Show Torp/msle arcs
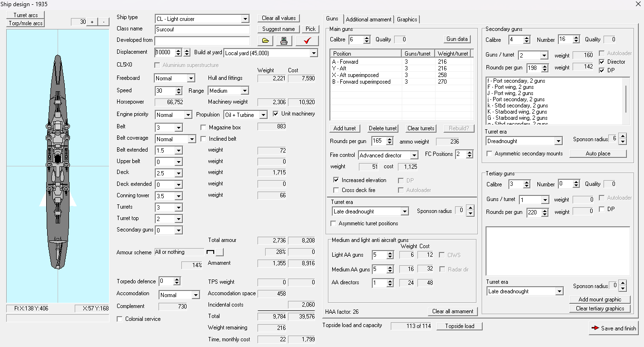Image resolution: width=644 pixels, height=347 pixels. click(x=26, y=23)
